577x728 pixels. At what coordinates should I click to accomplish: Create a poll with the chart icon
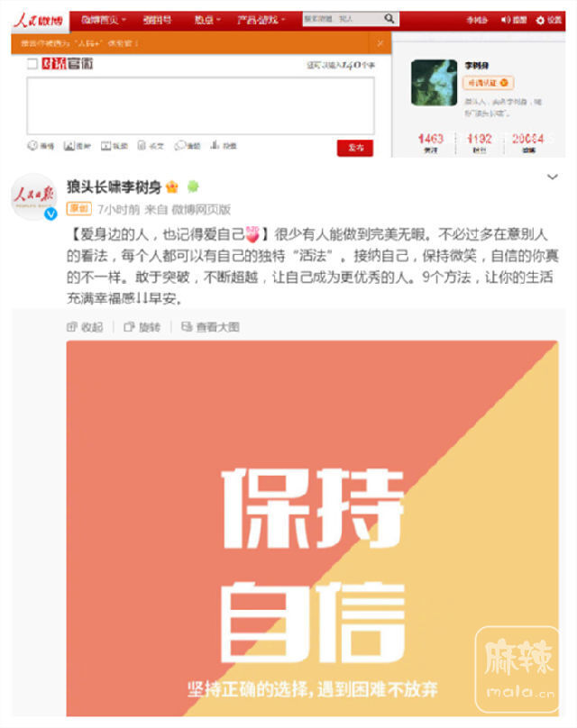215,145
